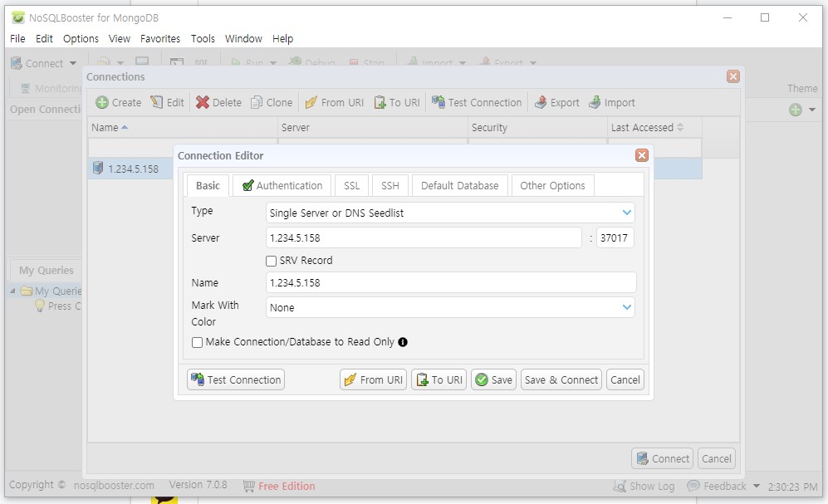This screenshot has width=828, height=504.
Task: Click To URI in the Connections toolbar
Action: (397, 102)
